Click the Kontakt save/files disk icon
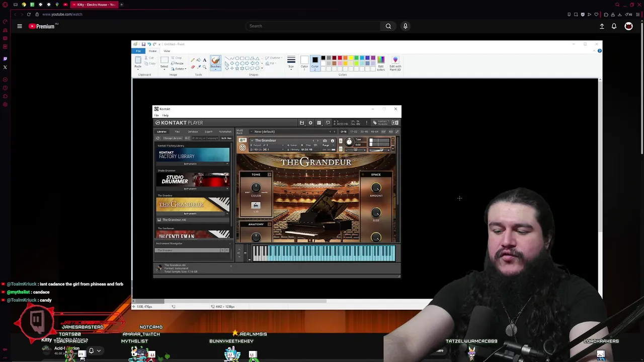Image resolution: width=644 pixels, height=362 pixels. (302, 123)
